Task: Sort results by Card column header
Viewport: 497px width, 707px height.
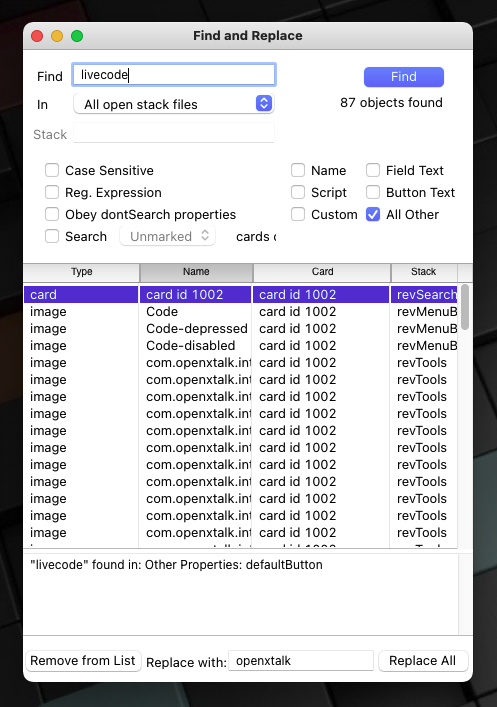Action: 322,272
